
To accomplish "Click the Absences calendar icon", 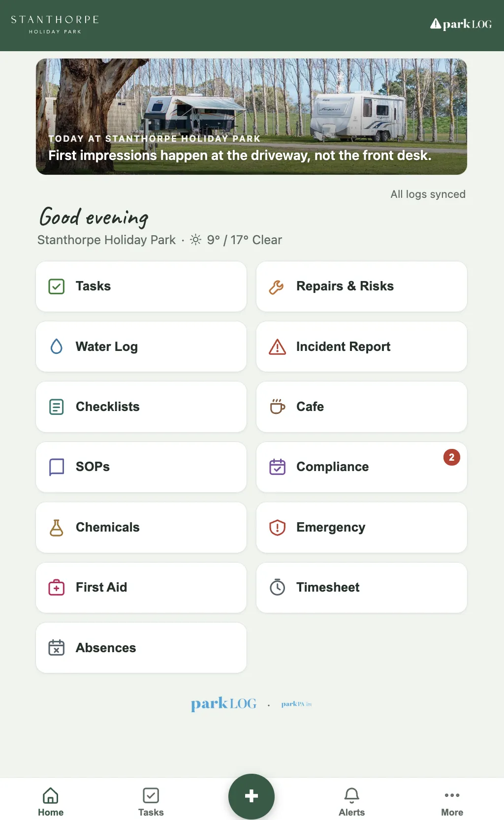I will (x=57, y=648).
